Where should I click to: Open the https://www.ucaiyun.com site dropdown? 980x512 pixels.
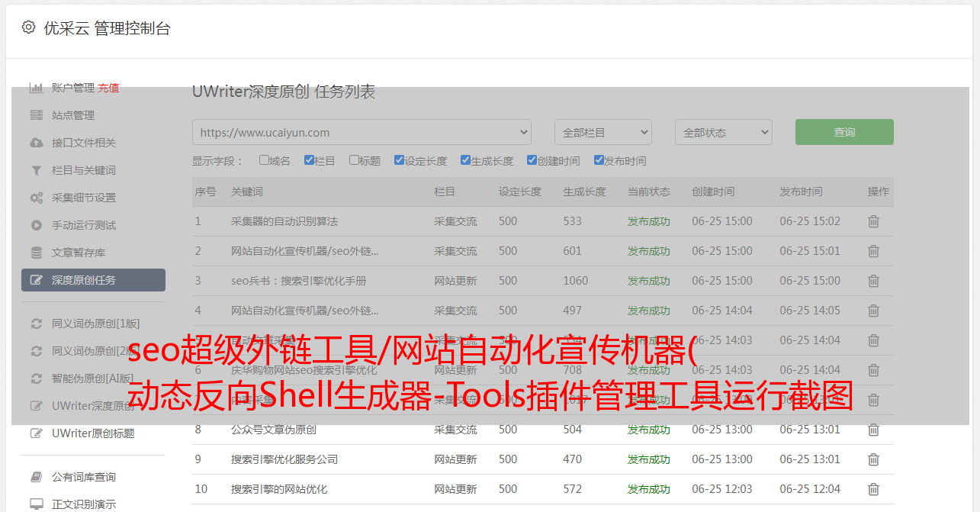point(361,132)
